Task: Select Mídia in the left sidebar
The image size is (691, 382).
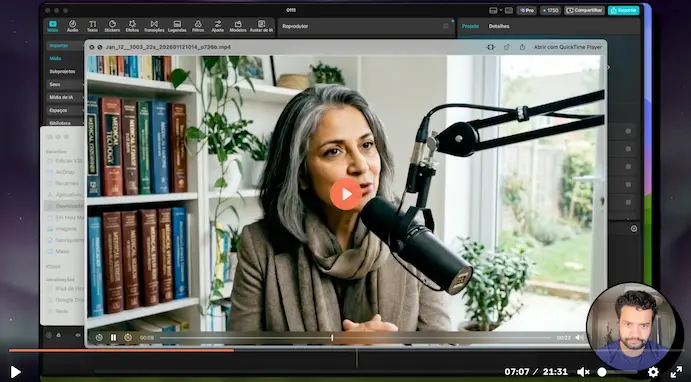Action: click(55, 58)
